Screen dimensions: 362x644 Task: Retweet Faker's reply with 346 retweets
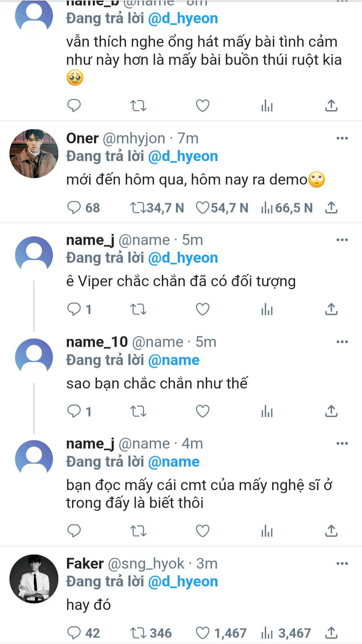[x=138, y=633]
